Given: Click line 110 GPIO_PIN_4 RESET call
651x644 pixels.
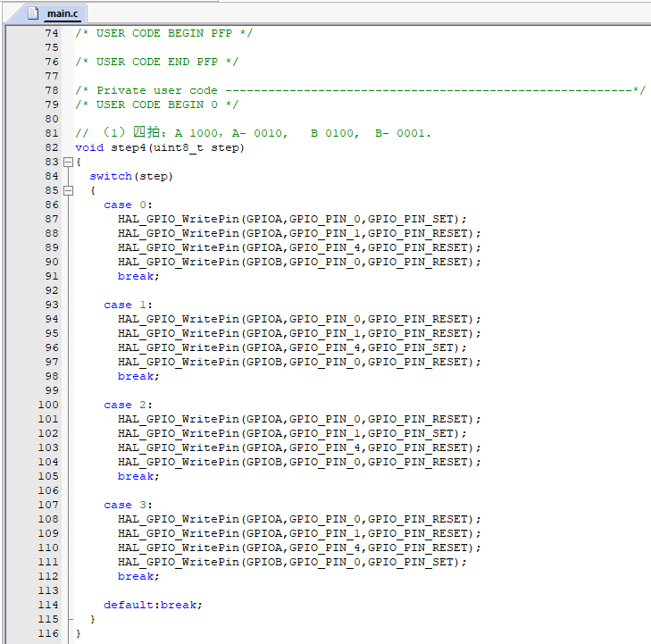Looking at the screenshot, I should click(299, 548).
